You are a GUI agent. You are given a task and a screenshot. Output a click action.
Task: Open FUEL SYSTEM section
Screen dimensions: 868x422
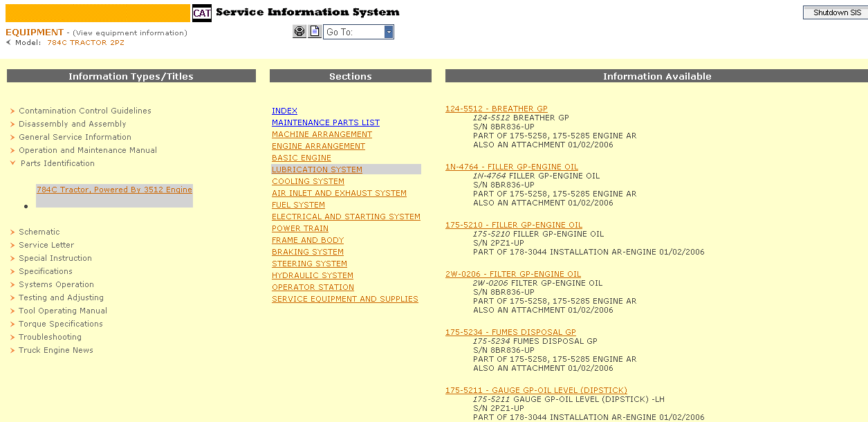(x=298, y=205)
